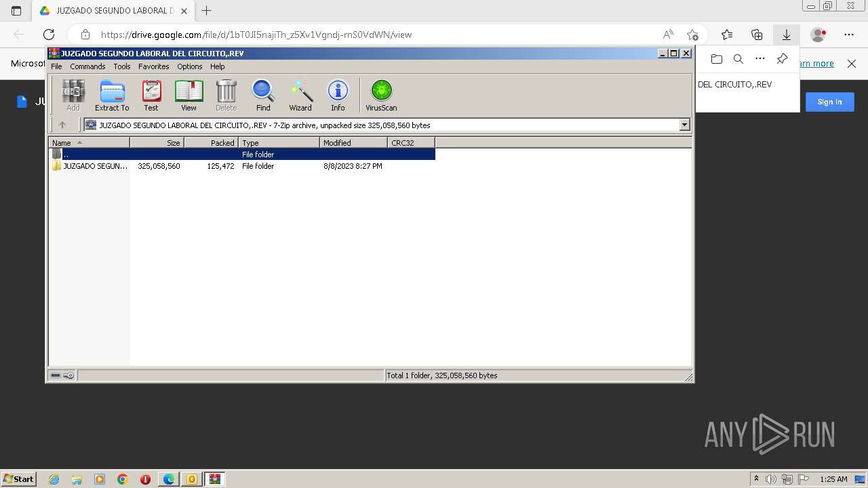
Task: Click the Delete trash icon
Action: click(x=226, y=95)
